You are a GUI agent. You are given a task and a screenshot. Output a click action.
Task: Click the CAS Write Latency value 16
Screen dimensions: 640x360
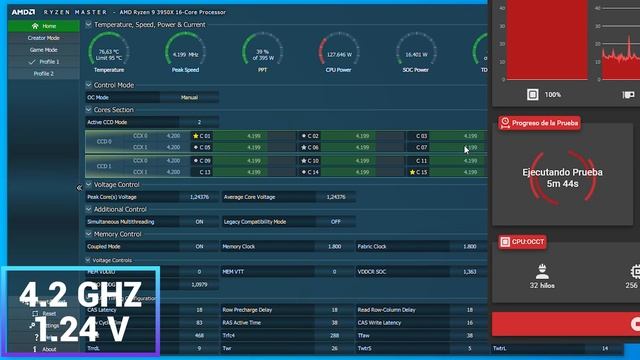pyautogui.click(x=469, y=322)
